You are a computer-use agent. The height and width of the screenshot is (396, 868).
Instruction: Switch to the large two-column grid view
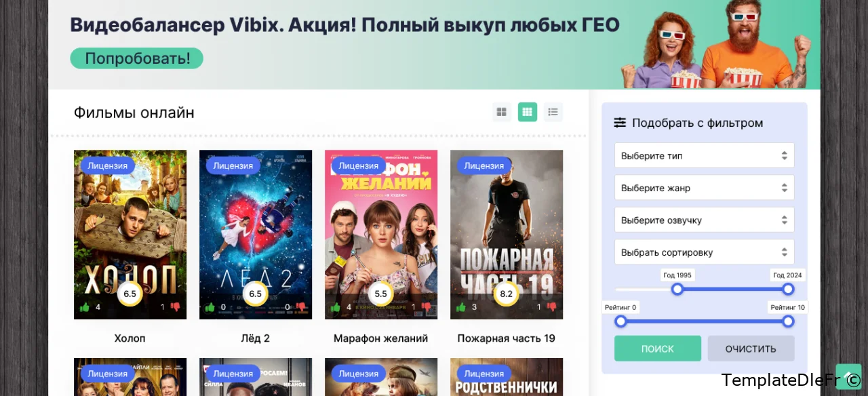[x=502, y=112]
